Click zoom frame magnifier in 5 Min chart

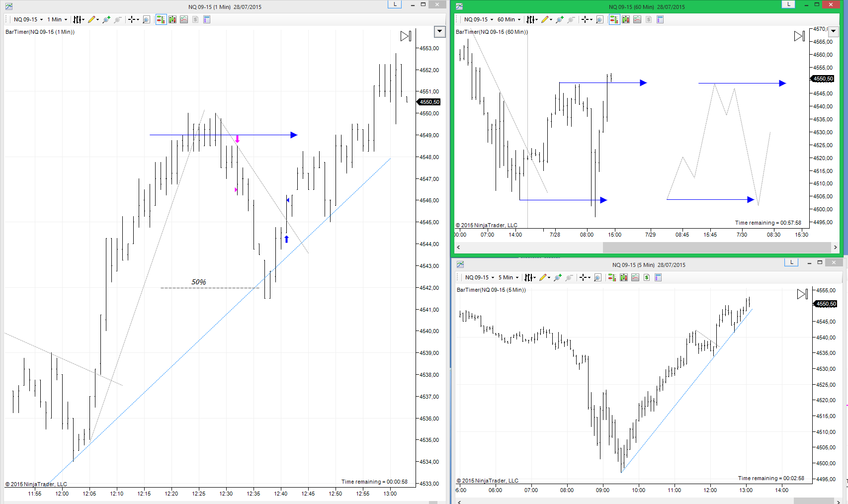597,277
